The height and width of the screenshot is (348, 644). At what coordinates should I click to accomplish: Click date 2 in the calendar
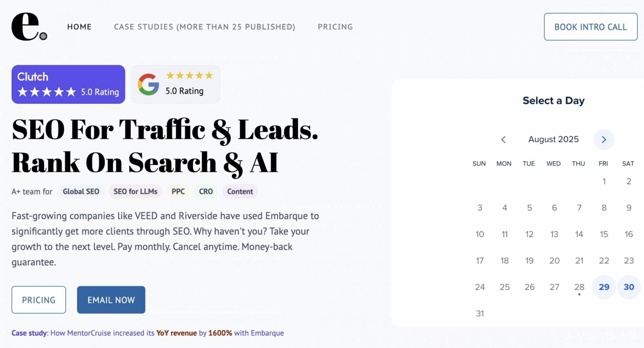tap(629, 181)
